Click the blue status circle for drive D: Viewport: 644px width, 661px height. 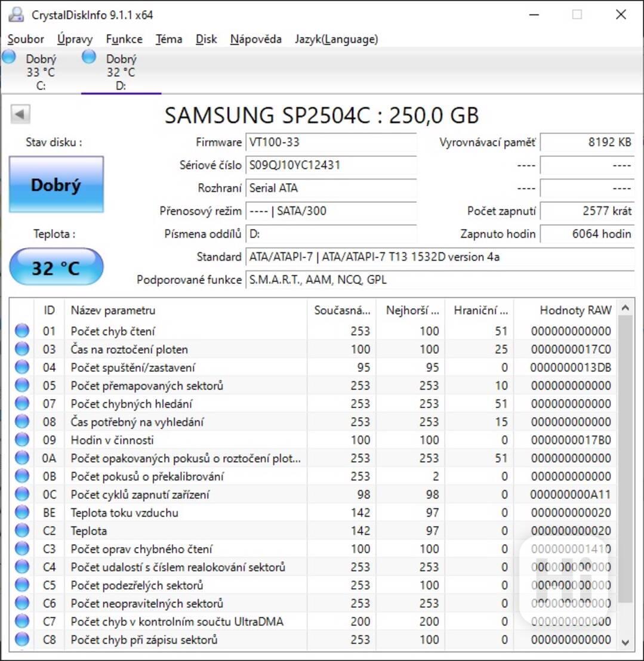click(x=88, y=57)
